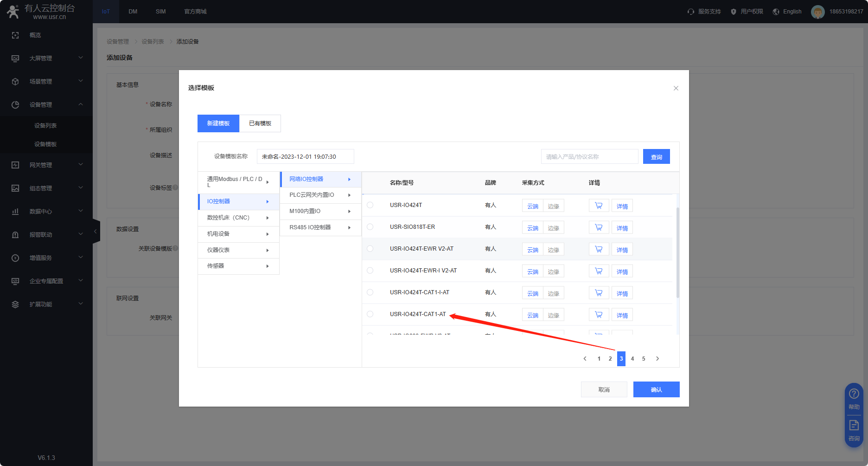Switch to 新建模板 tab
This screenshot has width=868, height=466.
click(x=218, y=123)
